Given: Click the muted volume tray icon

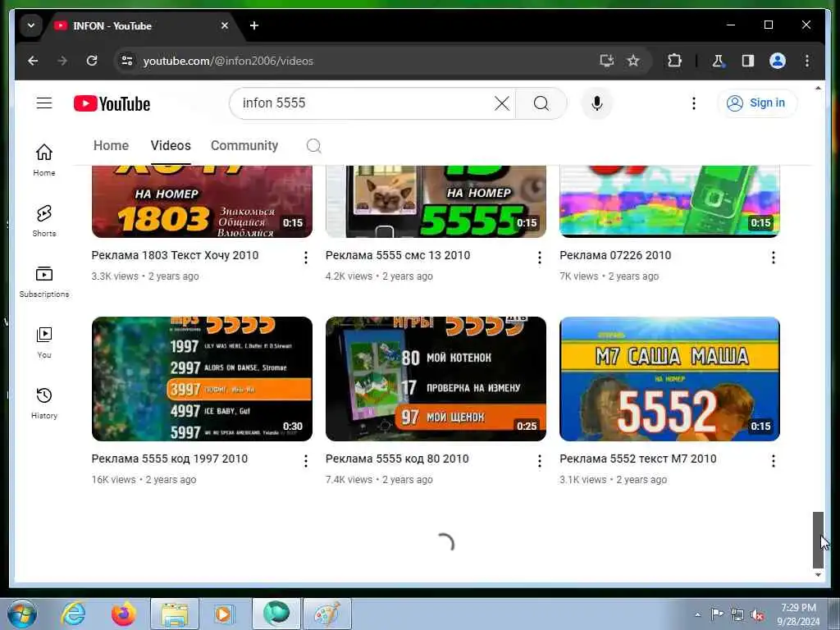Looking at the screenshot, I should pos(757,614).
